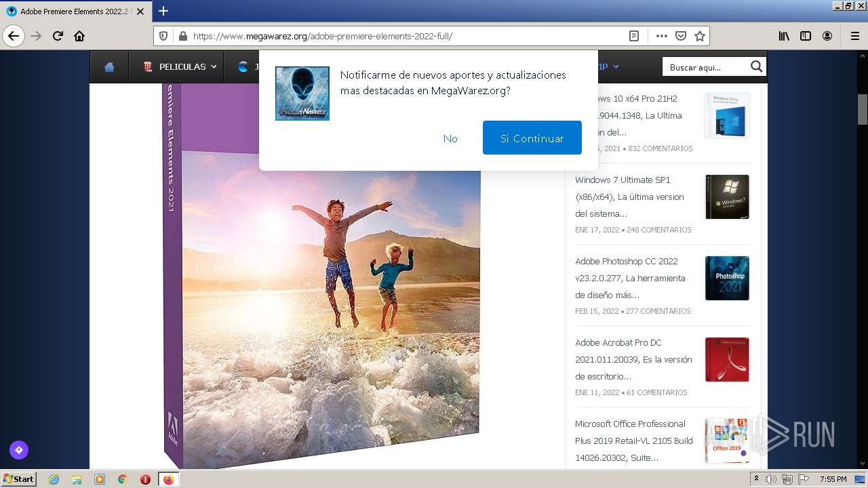868x488 pixels.
Task: Click the MegaWarez alien logo image
Action: pos(302,94)
